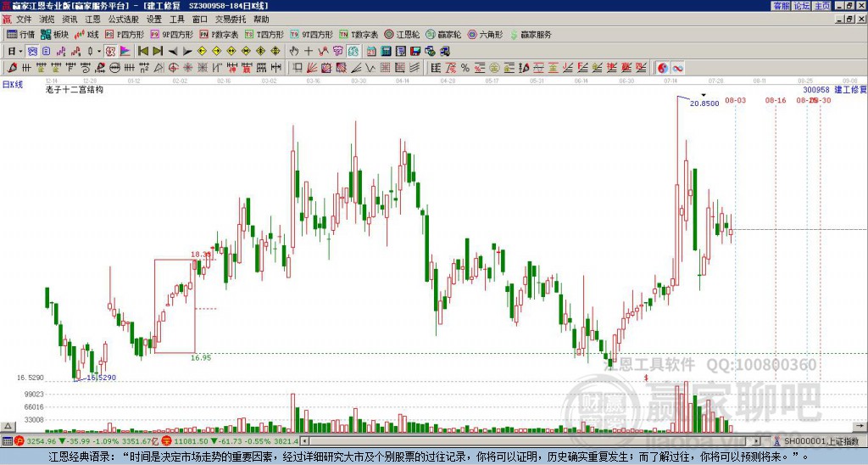Select the hand pan tool icon
This screenshot has height=465, width=868.
(x=294, y=52)
